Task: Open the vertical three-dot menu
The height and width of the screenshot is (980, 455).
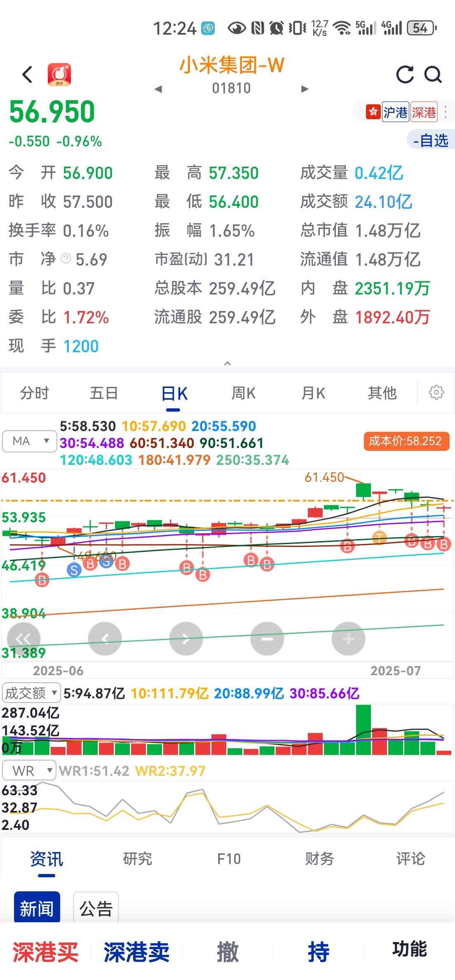Action: [x=446, y=112]
